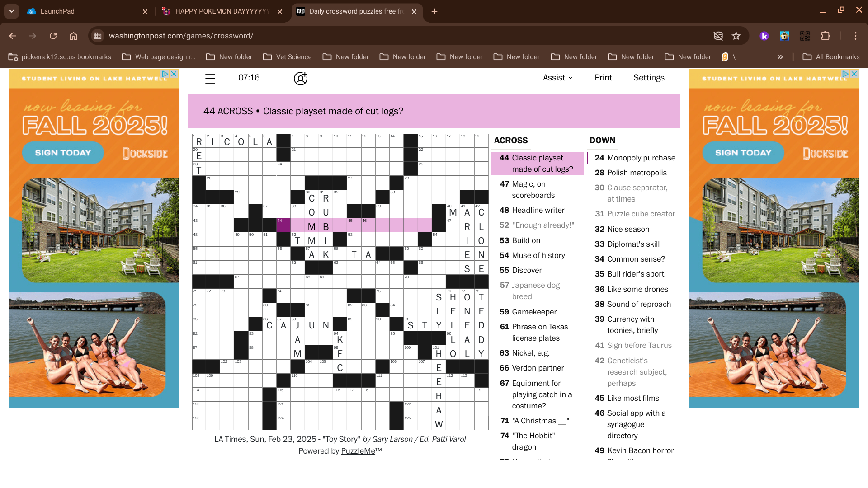Close the LaunchPad tab
The height and width of the screenshot is (488, 868).
(145, 12)
